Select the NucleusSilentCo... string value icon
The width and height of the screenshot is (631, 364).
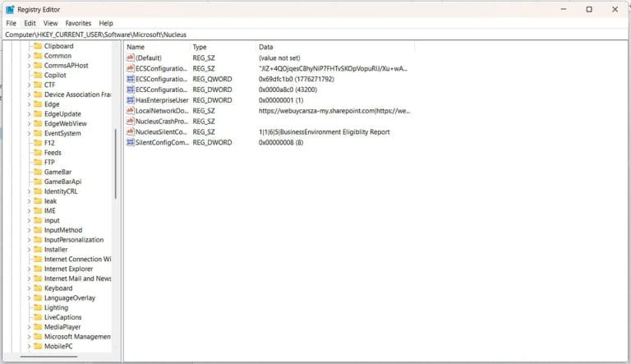pyautogui.click(x=130, y=131)
